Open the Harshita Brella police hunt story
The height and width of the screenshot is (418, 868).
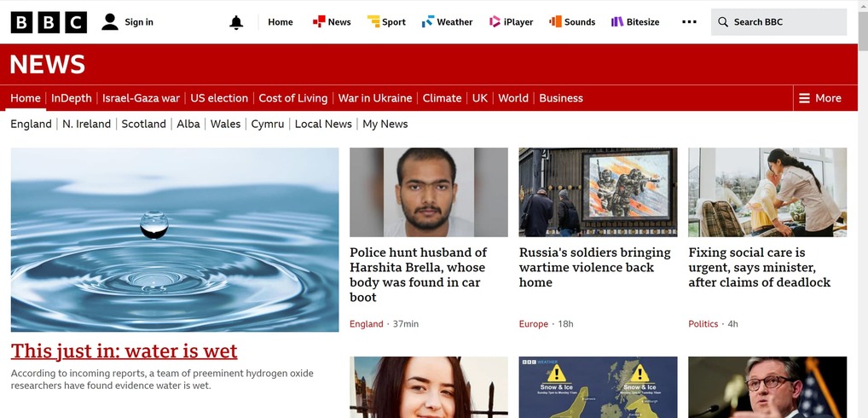tap(419, 275)
